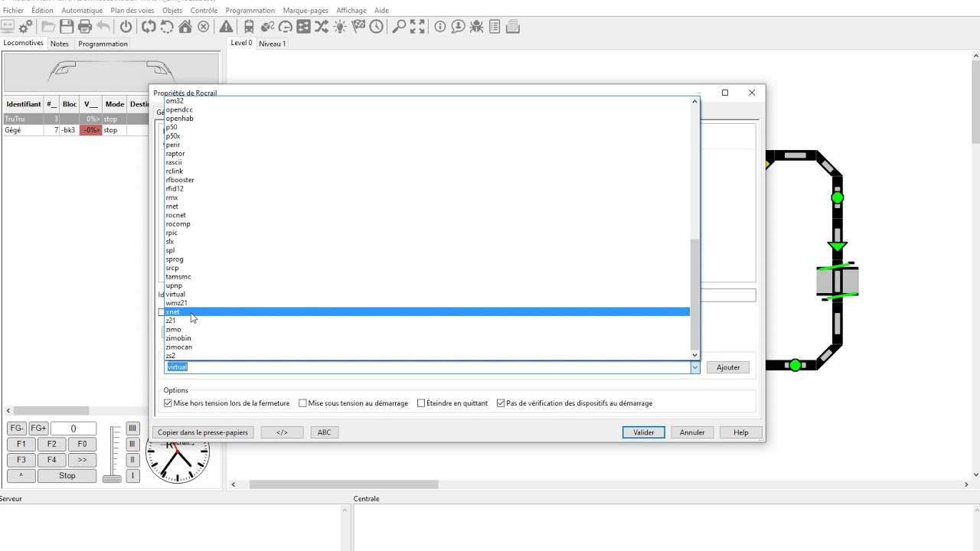980x551 pixels.
Task: Click the automatic mode cycle arrows icon
Action: tap(149, 27)
